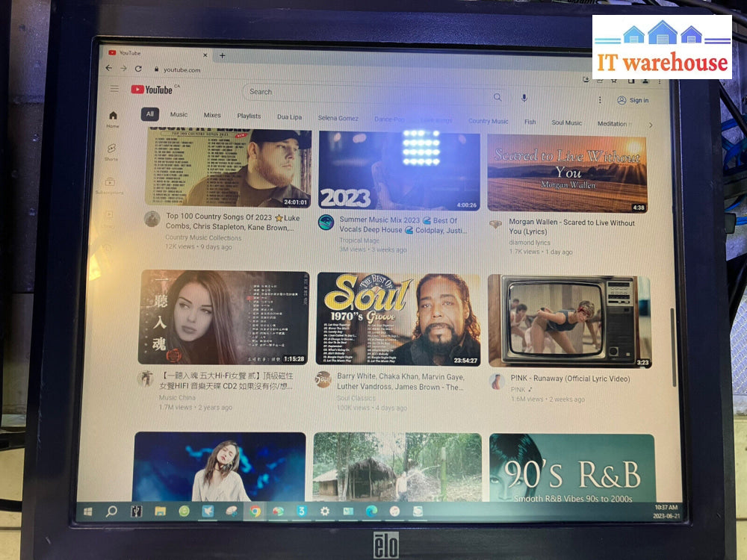Click the Sign in button

[x=633, y=100]
